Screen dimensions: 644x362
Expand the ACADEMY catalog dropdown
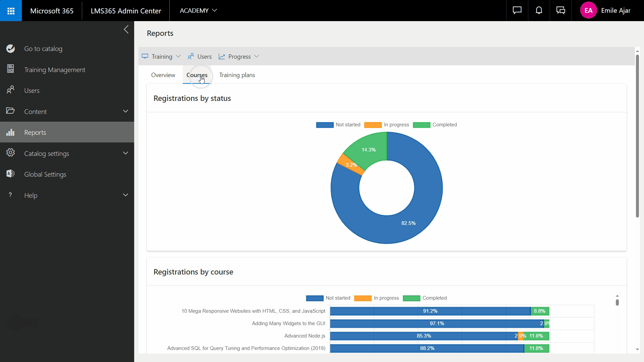(198, 11)
